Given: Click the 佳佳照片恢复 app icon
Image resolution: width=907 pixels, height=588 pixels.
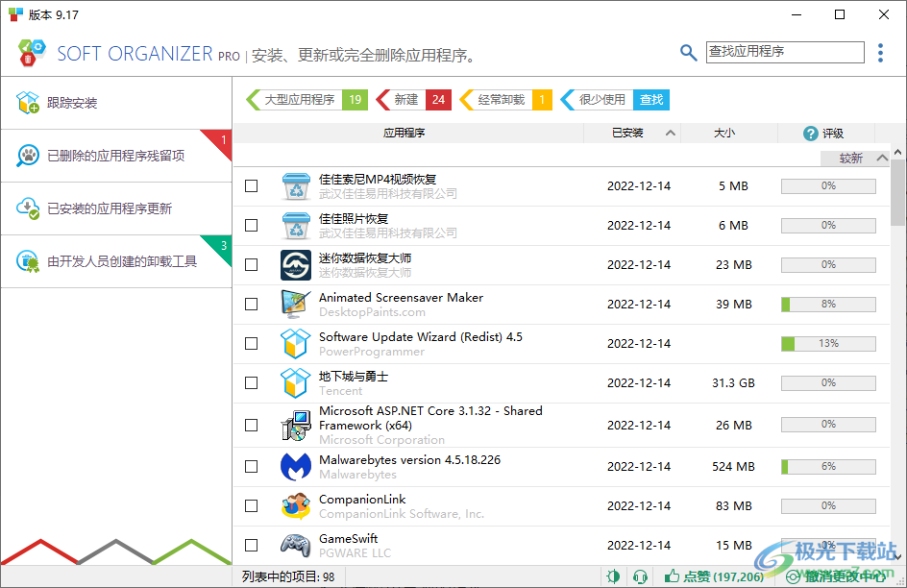Looking at the screenshot, I should 296,226.
